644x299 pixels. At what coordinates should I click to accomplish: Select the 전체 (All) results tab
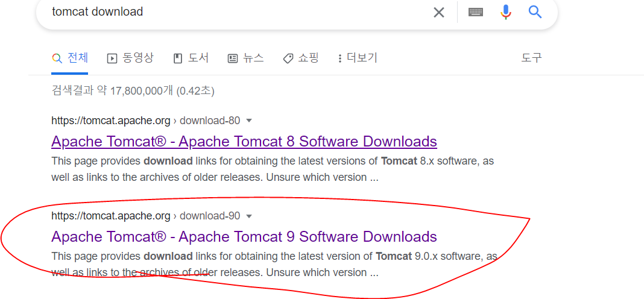70,58
